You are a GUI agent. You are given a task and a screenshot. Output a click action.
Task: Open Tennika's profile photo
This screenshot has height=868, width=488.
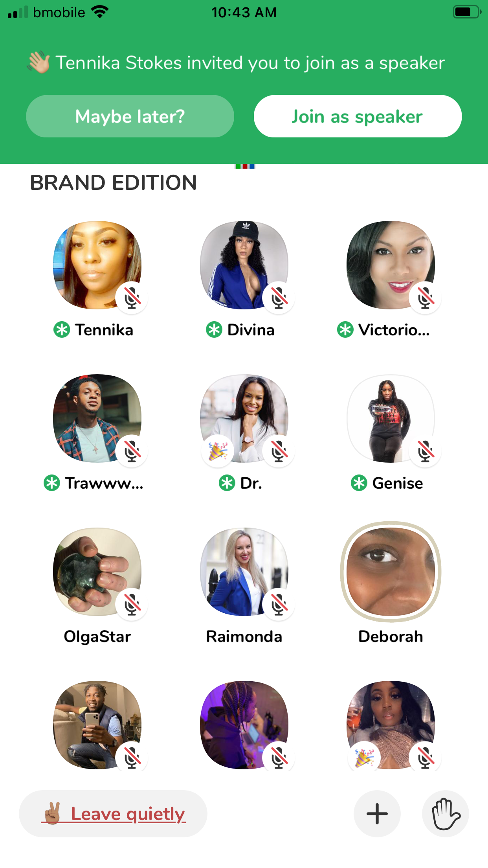tap(97, 265)
